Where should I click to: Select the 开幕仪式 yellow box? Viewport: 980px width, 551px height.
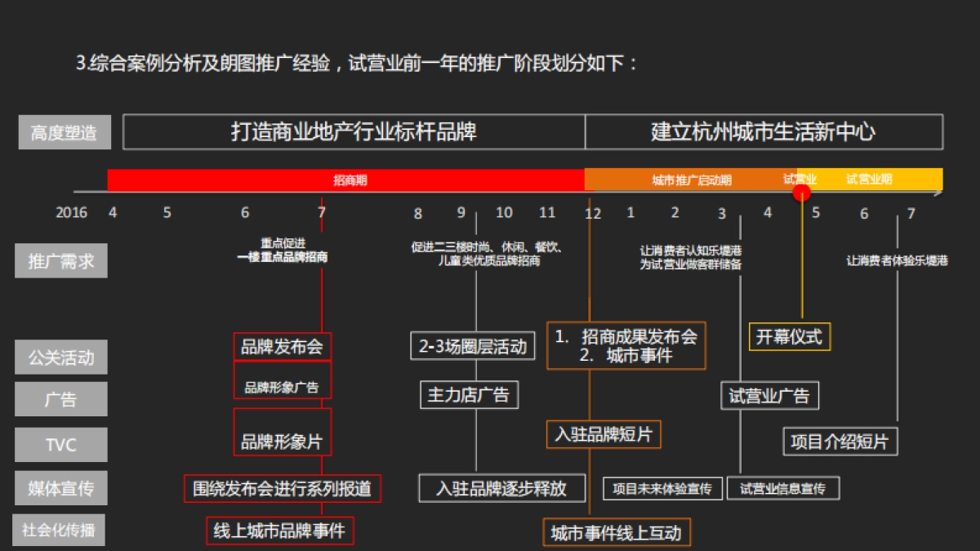point(788,335)
